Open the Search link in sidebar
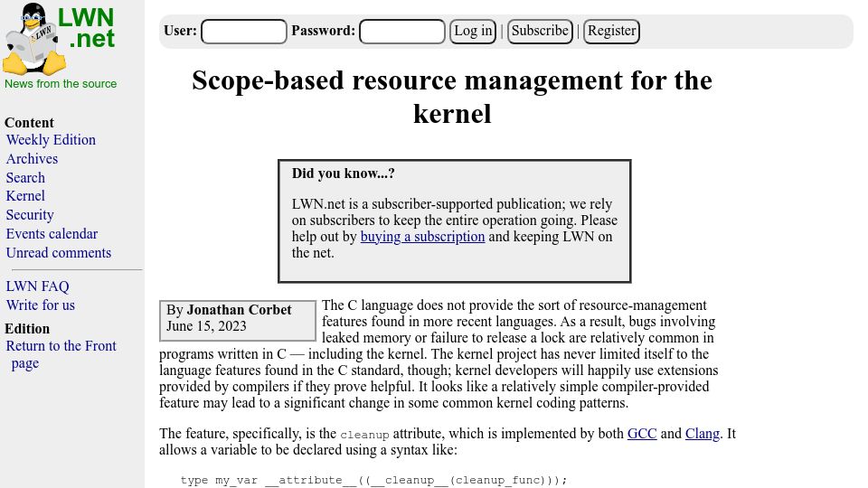868x488 pixels. tap(25, 178)
